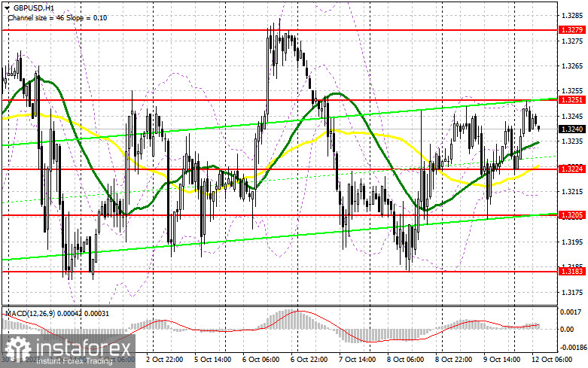Click the '5 Oct 14:00' time axis label
Screen dimensions: 588x368
coord(212,360)
